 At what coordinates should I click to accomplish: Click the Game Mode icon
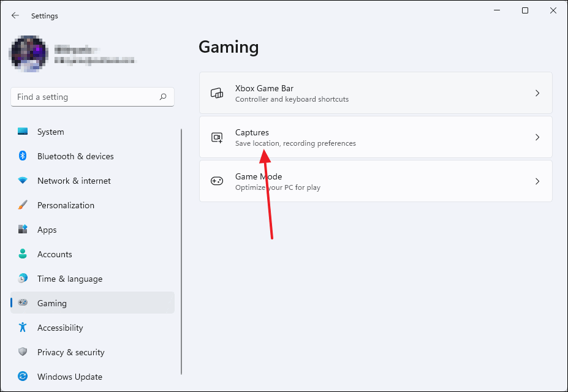coord(217,181)
